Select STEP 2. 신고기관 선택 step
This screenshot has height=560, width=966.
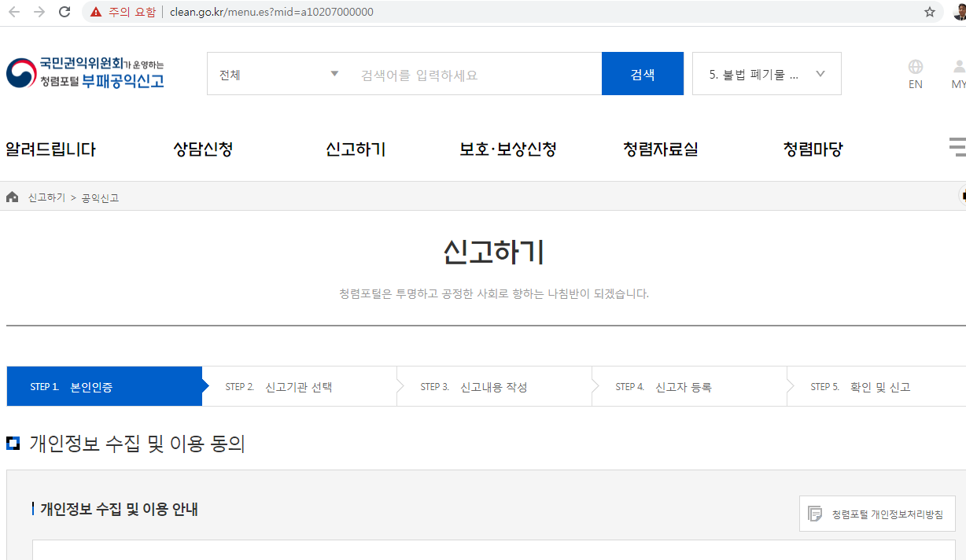[300, 386]
